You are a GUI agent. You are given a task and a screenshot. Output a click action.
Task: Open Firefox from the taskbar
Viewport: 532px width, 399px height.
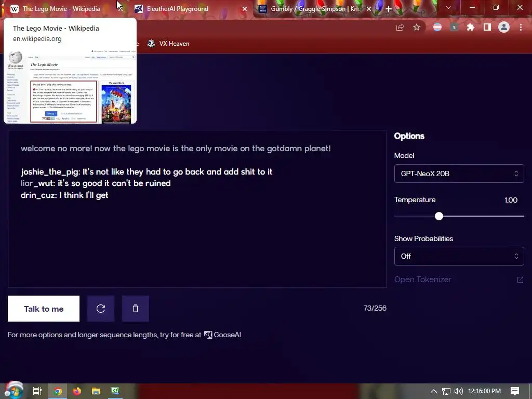coord(77,391)
